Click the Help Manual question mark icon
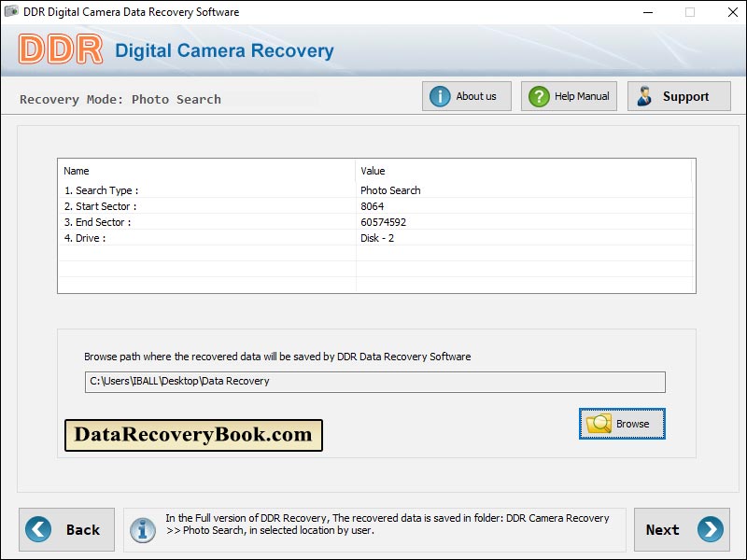747x560 pixels. point(538,95)
